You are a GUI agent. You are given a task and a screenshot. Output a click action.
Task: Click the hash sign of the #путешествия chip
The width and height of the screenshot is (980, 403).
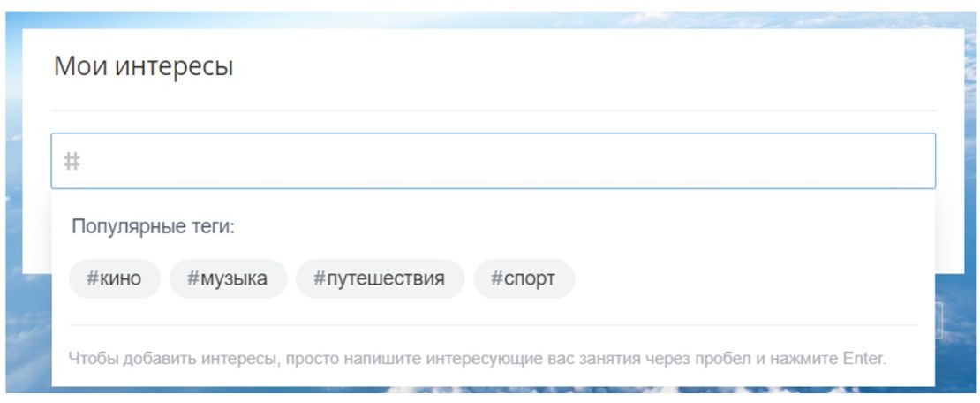pyautogui.click(x=320, y=279)
